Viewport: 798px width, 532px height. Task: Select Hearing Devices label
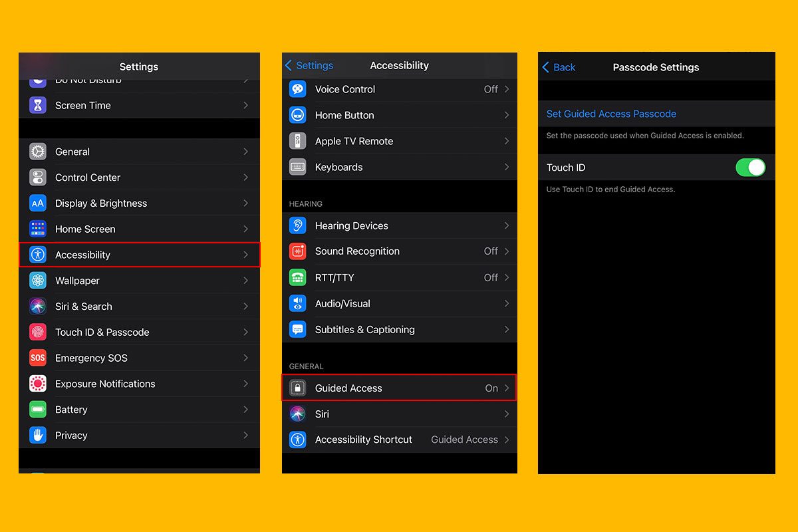pos(352,225)
